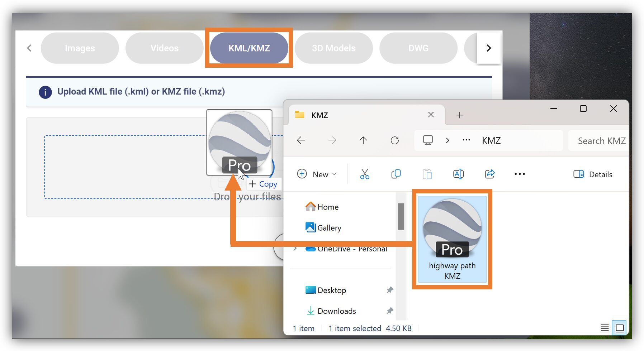Expand the OneDrive - Personal tree node
The width and height of the screenshot is (644, 351).
click(x=295, y=249)
